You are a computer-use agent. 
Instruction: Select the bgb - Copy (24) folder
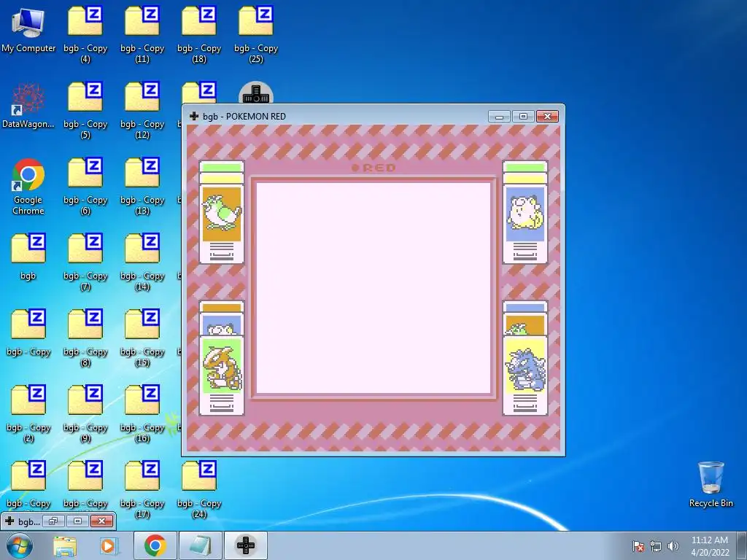(x=199, y=489)
